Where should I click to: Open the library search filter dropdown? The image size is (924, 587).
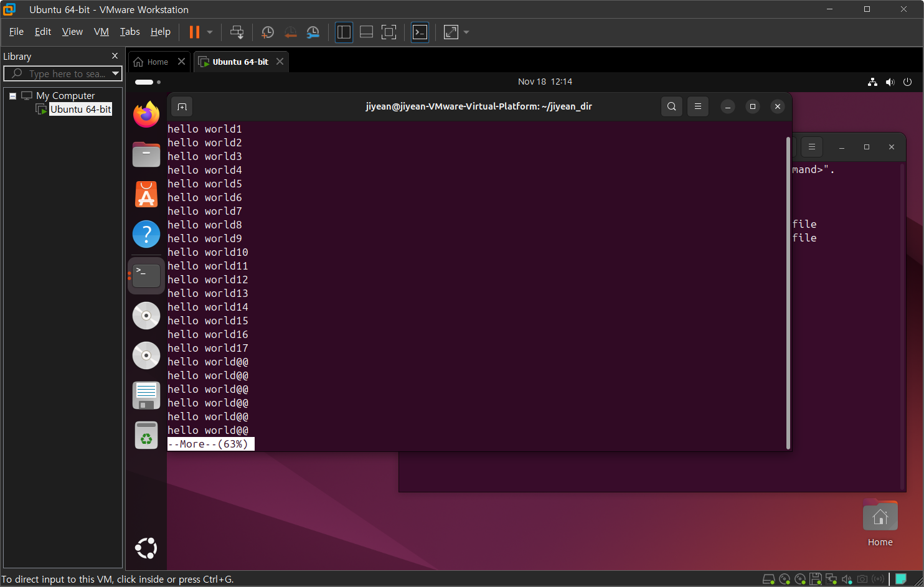(x=115, y=73)
